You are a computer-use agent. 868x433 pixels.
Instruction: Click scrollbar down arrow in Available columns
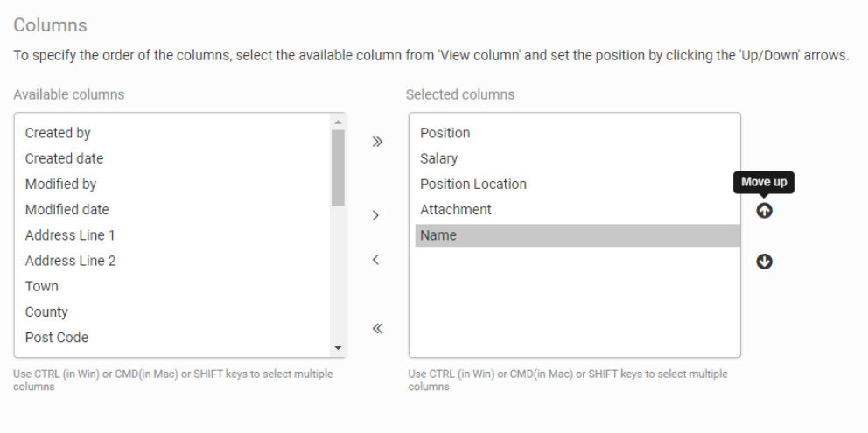click(338, 348)
